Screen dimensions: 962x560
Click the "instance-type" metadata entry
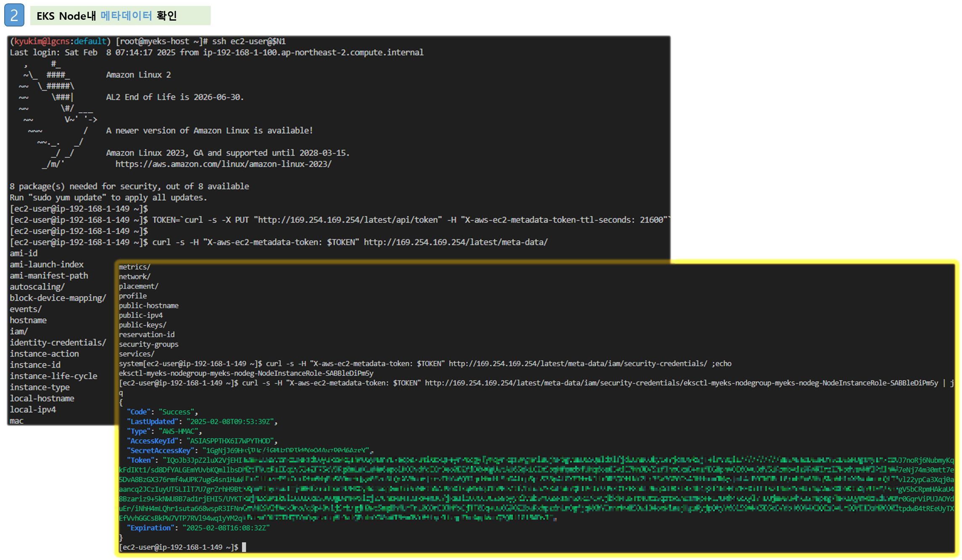point(40,387)
